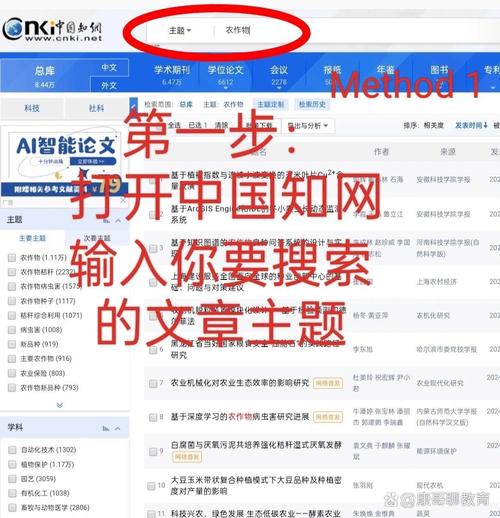Screen dimensions: 500x518
Task: Expand the 会议 sub-category arrow
Action: point(279,88)
